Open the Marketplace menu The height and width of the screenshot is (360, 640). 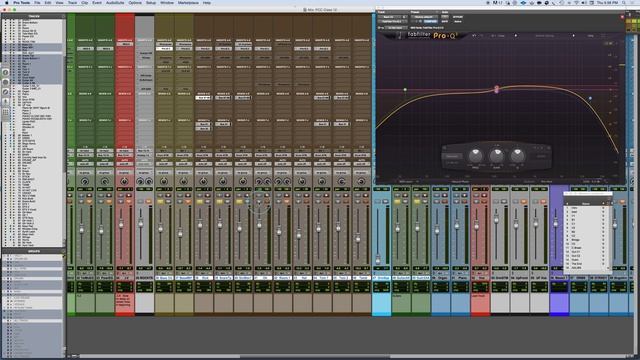188,2
